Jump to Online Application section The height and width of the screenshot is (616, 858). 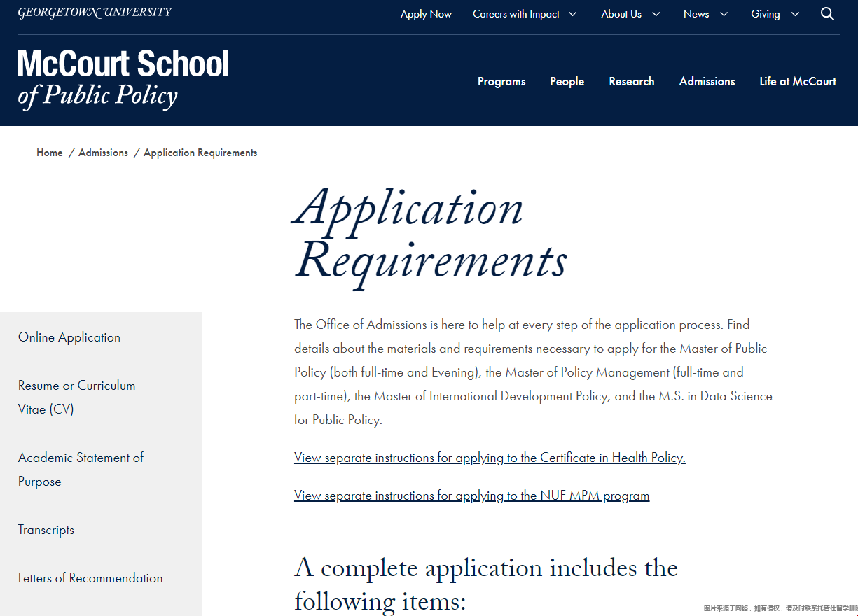pyautogui.click(x=69, y=337)
